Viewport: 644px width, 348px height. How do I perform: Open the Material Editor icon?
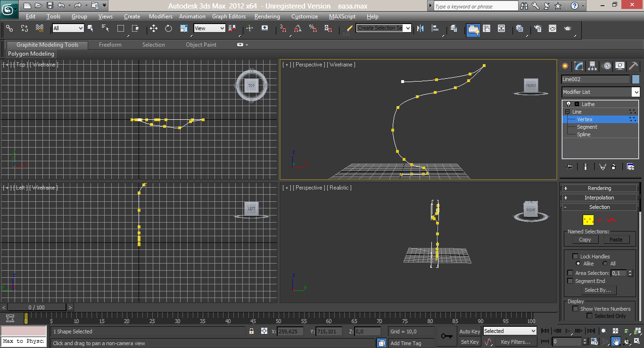click(520, 28)
